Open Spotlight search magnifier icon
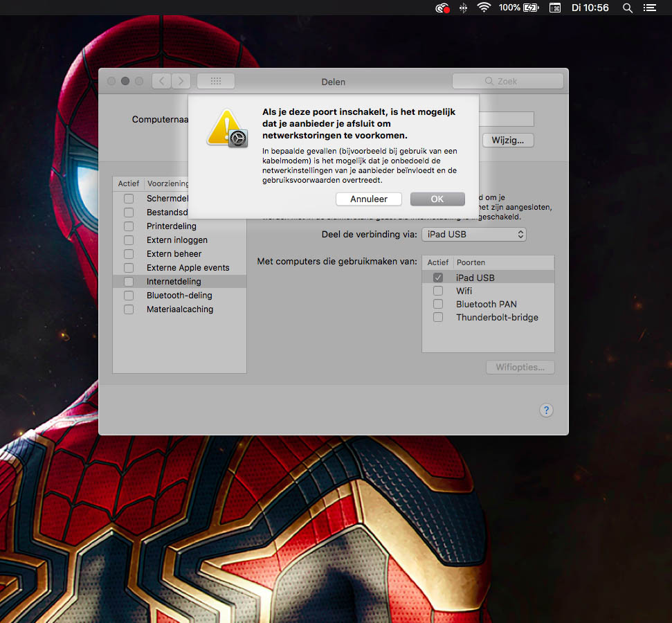 (628, 8)
